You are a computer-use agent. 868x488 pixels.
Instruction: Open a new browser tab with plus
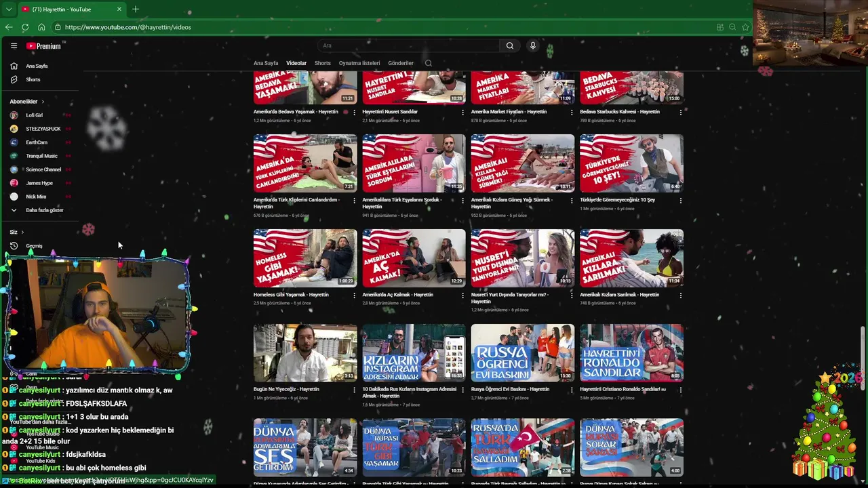pyautogui.click(x=136, y=9)
